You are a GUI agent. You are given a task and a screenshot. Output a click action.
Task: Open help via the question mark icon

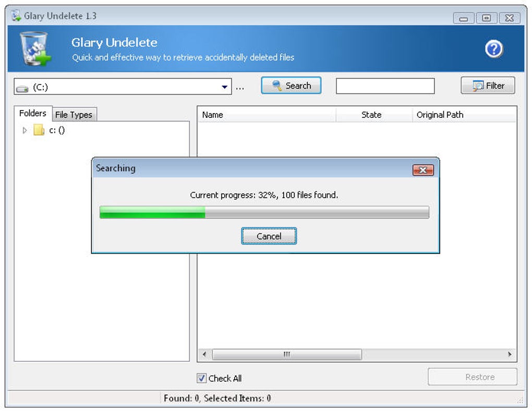(x=493, y=49)
